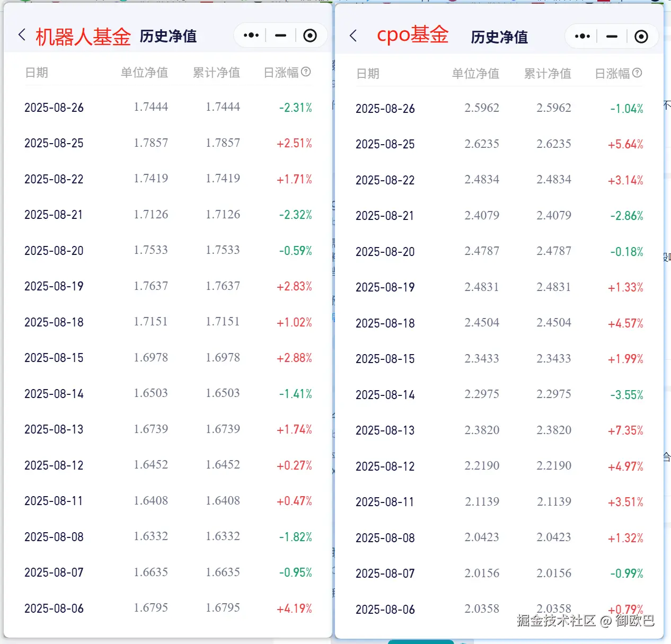Viewport: 671px width, 644px height.
Task: Click +4.19% daily change in 机器人基金
Action: point(294,608)
